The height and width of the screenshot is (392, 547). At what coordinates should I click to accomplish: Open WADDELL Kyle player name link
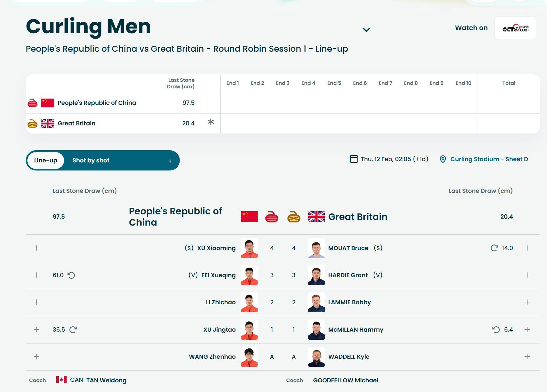pos(349,357)
